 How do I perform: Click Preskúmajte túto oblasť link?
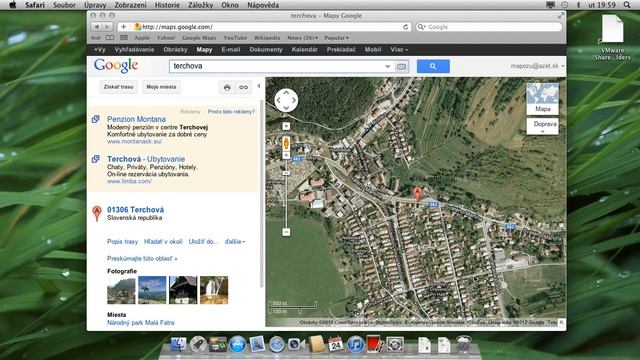tap(142, 258)
